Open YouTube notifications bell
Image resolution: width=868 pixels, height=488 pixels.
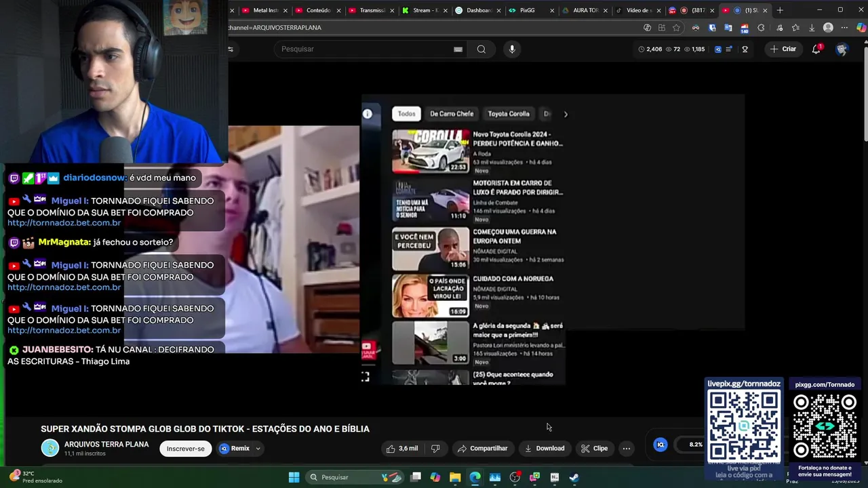pyautogui.click(x=817, y=49)
